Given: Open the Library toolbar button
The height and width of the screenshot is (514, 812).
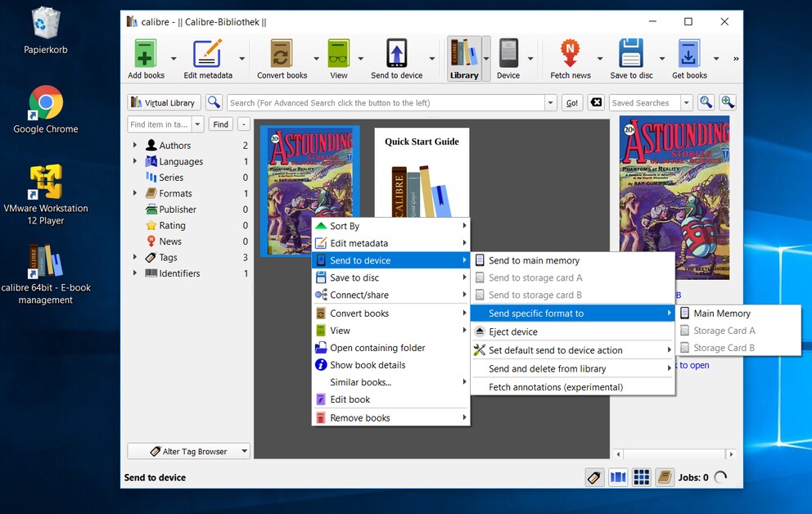Looking at the screenshot, I should click(x=464, y=59).
